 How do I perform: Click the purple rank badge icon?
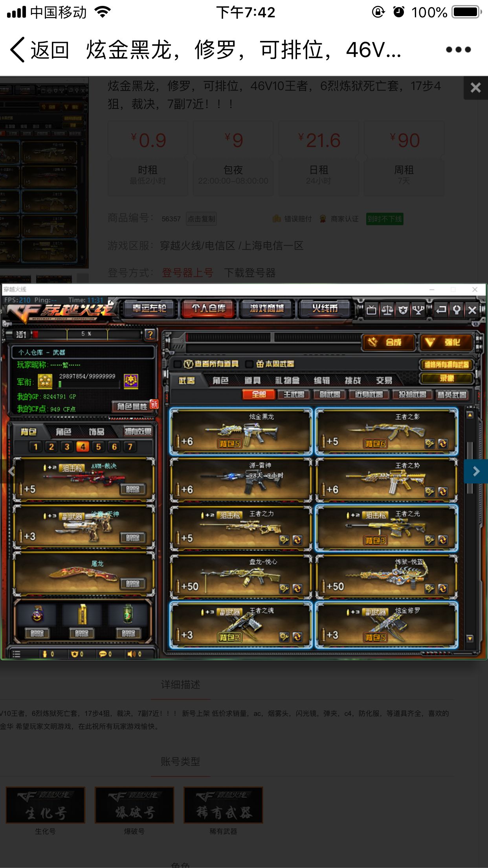pyautogui.click(x=131, y=381)
